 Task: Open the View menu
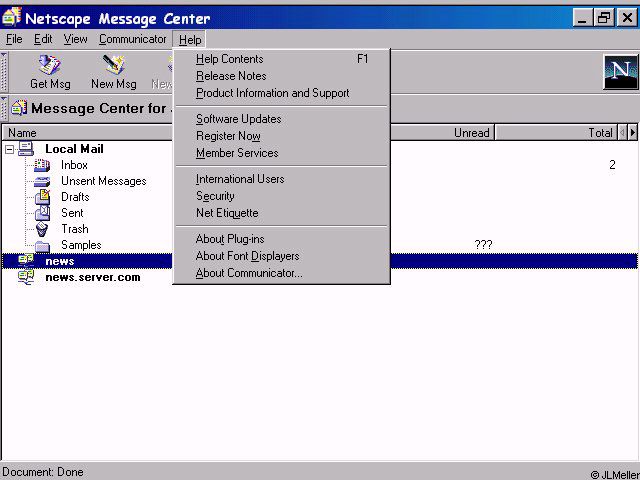[76, 39]
